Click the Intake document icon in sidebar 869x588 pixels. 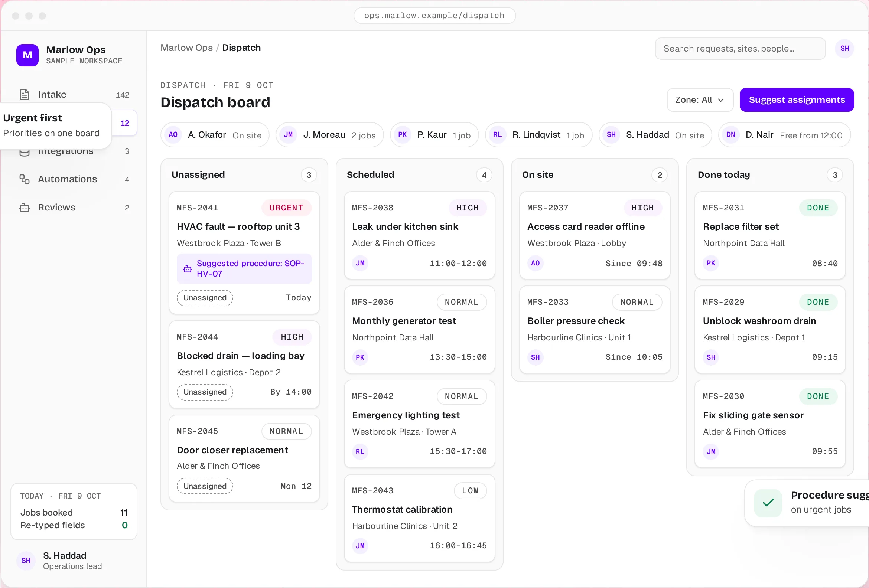[x=24, y=95]
